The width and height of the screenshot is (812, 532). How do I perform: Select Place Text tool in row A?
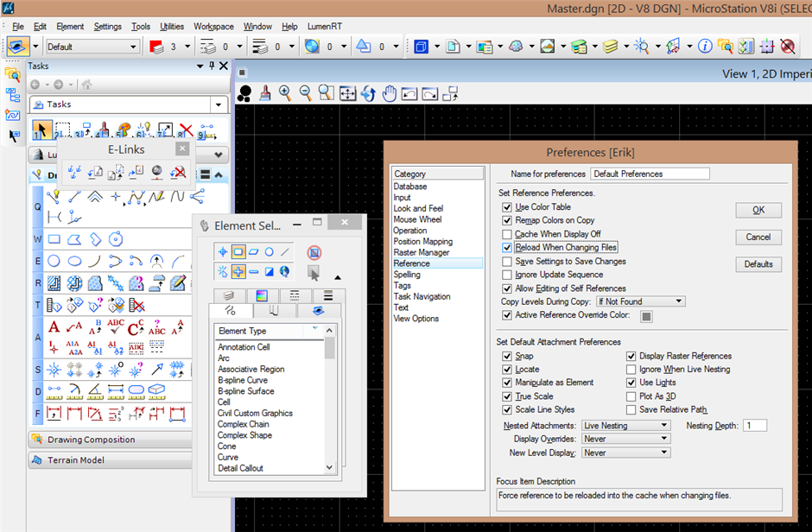point(54,327)
